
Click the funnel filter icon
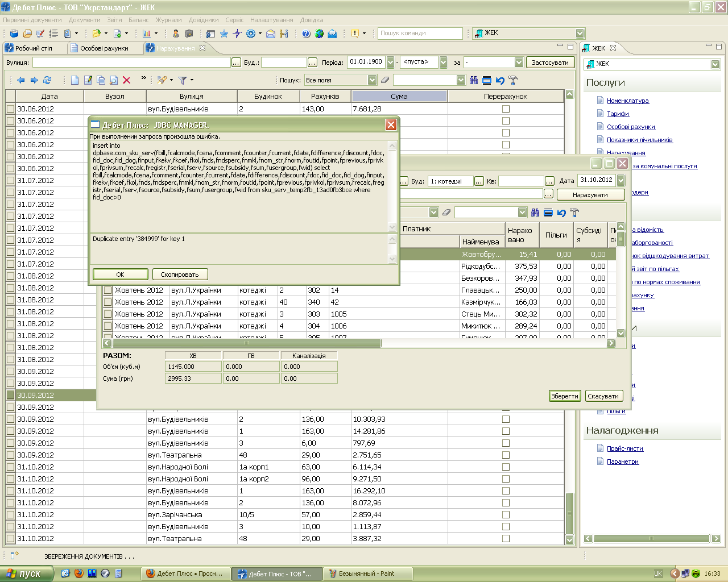(x=182, y=80)
